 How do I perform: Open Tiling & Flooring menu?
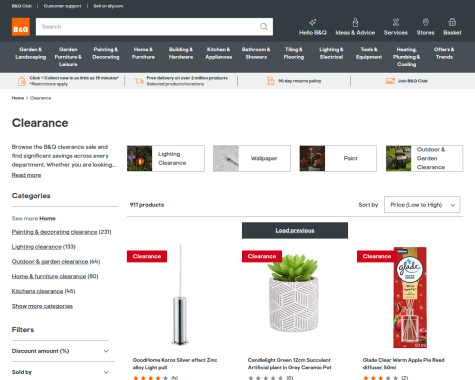[294, 53]
